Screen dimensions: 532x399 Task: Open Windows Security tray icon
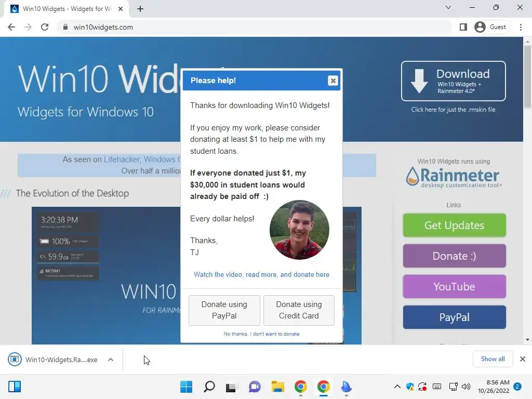(410, 387)
